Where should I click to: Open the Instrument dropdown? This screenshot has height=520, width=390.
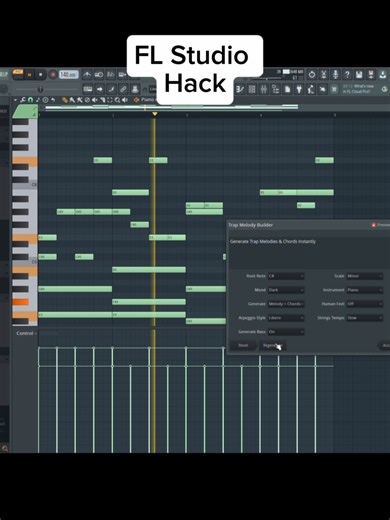tap(365, 290)
